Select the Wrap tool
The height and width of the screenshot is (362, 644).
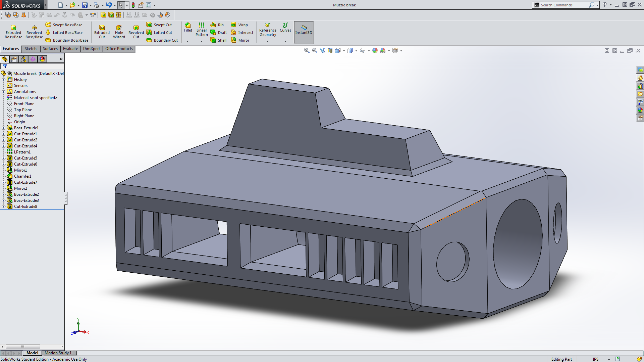pyautogui.click(x=239, y=25)
